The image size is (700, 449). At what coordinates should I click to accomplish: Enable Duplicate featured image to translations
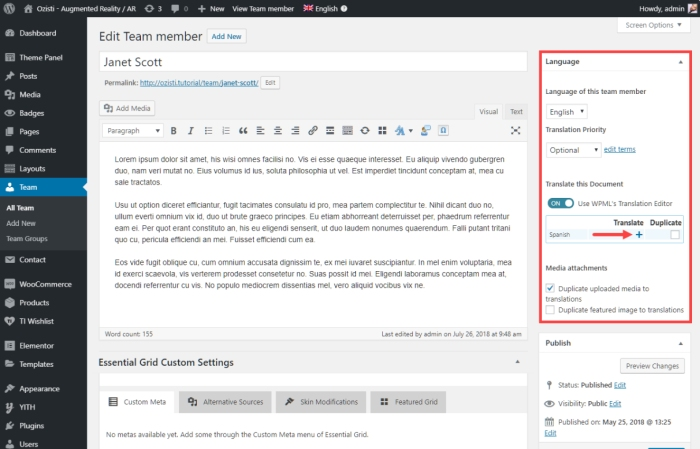552,311
